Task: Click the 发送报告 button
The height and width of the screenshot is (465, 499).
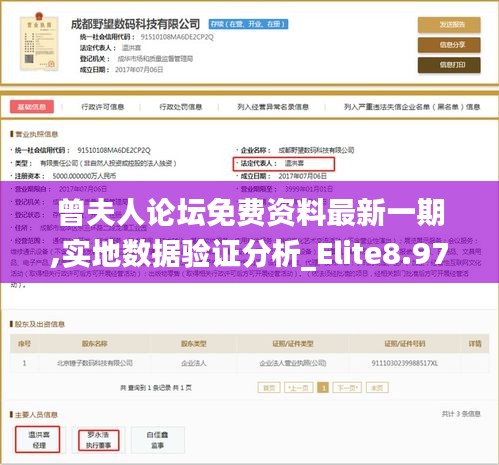Action: pos(449,25)
